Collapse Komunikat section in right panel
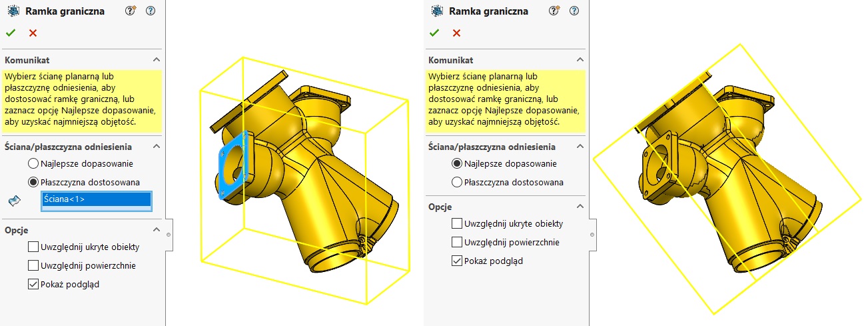This screenshot has height=326, width=868. (x=580, y=60)
